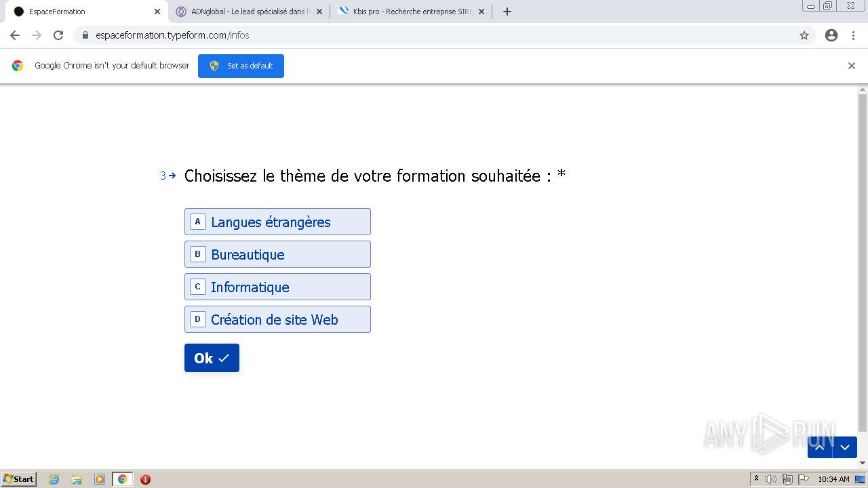The image size is (868, 488).
Task: Reload the current page
Action: pos(58,35)
